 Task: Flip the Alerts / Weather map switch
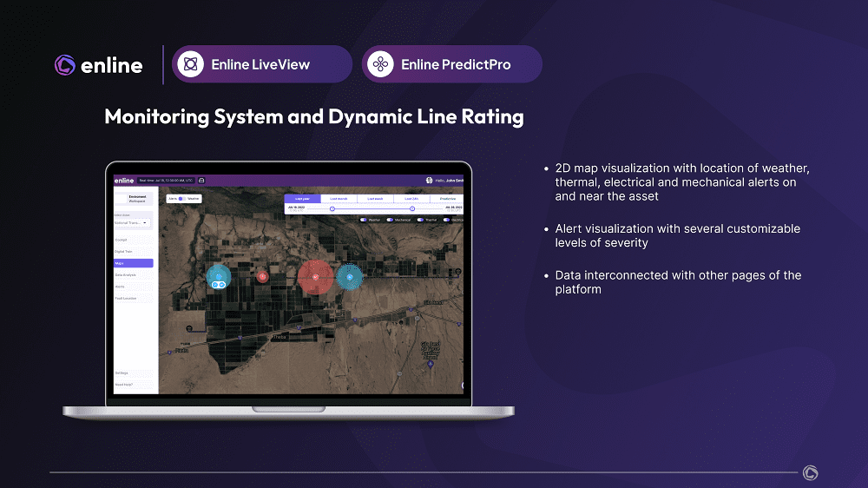point(181,198)
